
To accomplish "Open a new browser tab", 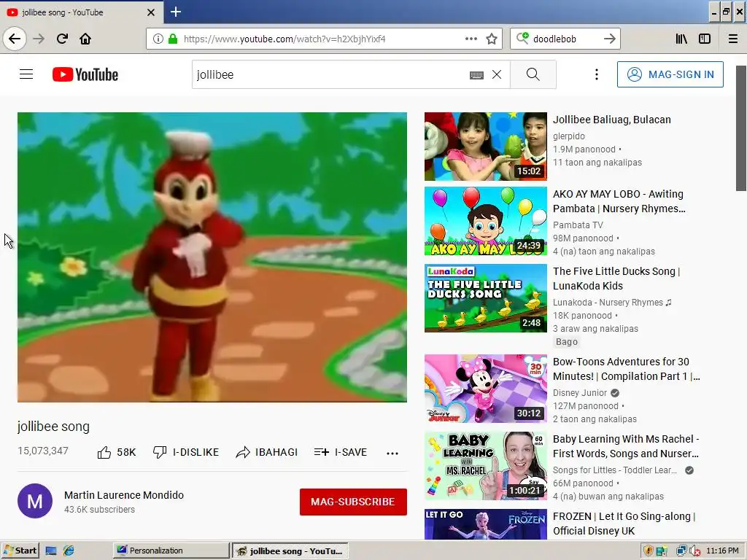I will tap(176, 12).
